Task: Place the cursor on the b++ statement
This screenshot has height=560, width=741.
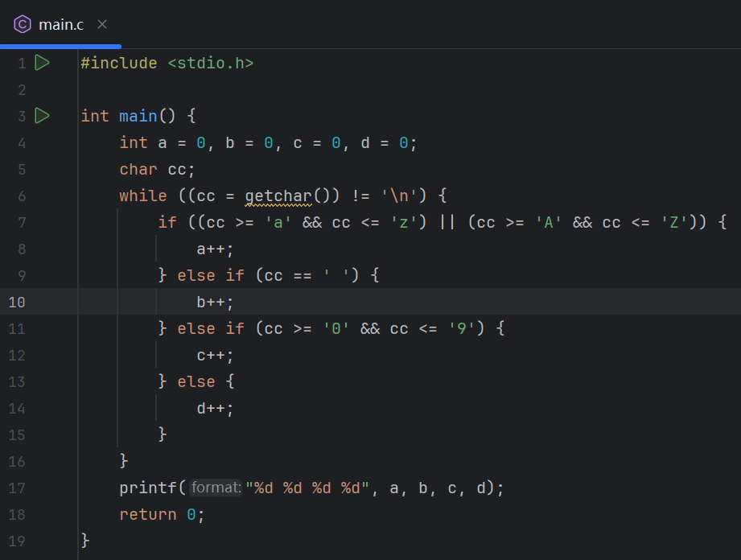Action: tap(215, 302)
